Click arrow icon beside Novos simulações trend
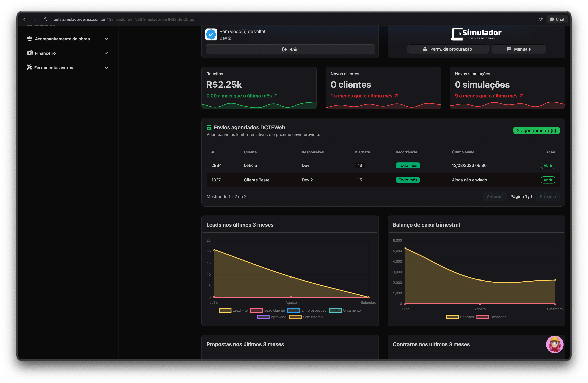The width and height of the screenshot is (588, 383). [522, 96]
